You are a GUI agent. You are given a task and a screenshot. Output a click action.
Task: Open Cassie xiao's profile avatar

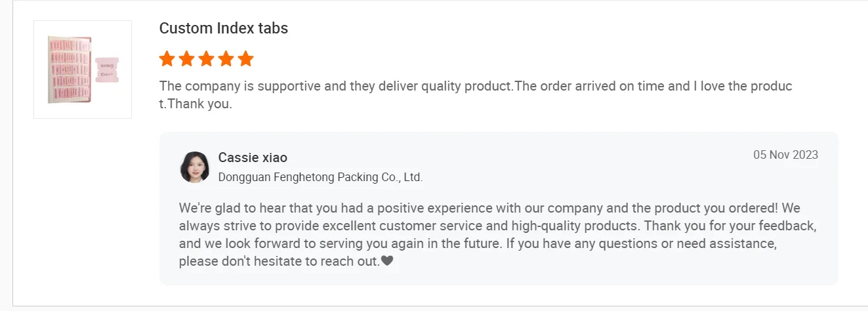click(x=194, y=167)
